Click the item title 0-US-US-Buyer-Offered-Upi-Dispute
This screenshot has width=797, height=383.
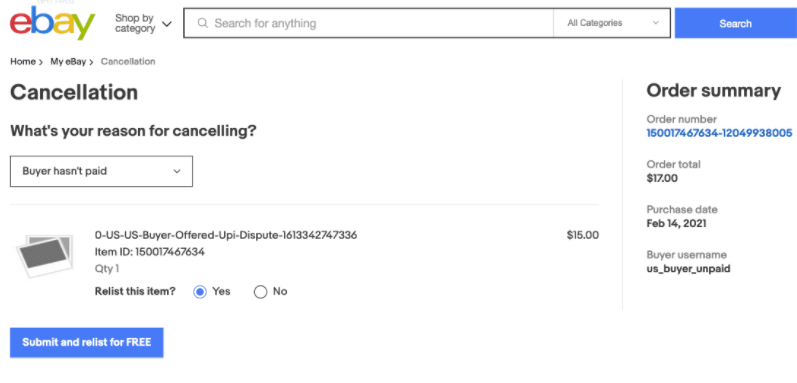tap(226, 235)
